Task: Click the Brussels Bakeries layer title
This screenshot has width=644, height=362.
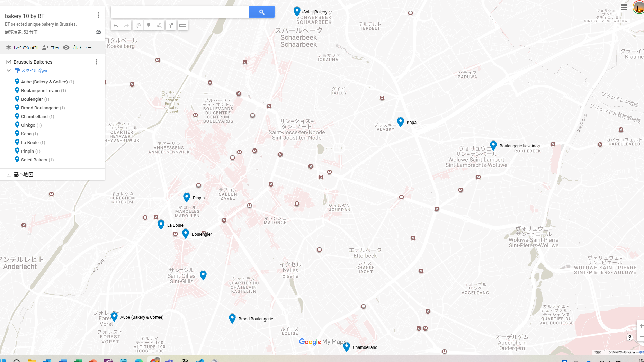Action: (33, 62)
